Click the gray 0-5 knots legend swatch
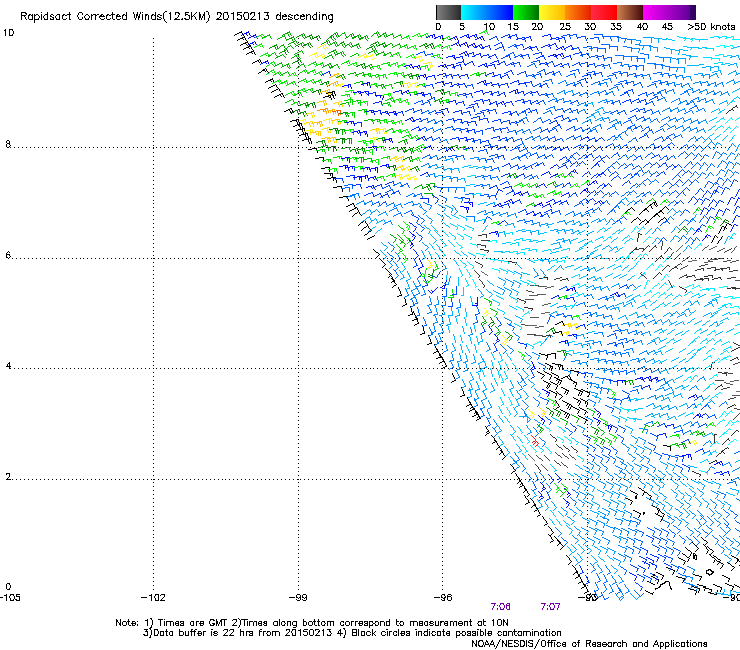740x650 pixels. [448, 12]
